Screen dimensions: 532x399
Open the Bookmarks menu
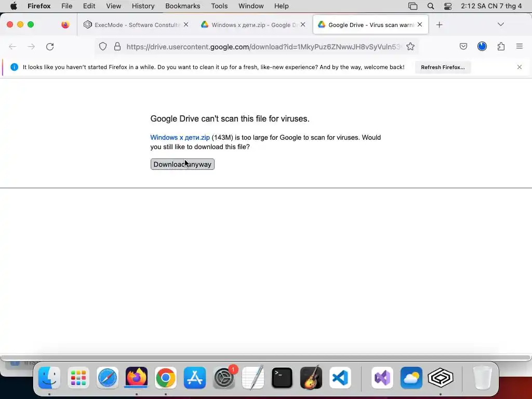tap(182, 6)
